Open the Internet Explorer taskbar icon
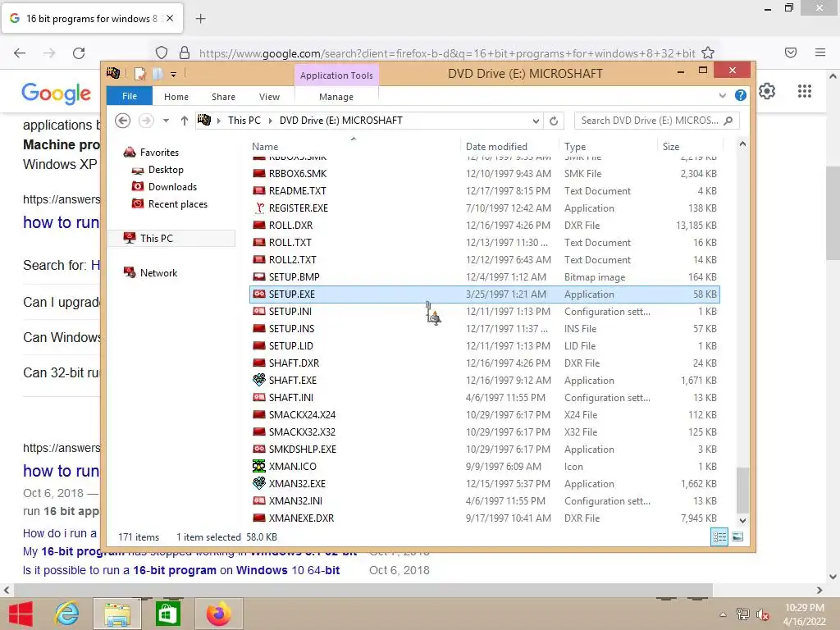This screenshot has width=840, height=630. click(67, 614)
